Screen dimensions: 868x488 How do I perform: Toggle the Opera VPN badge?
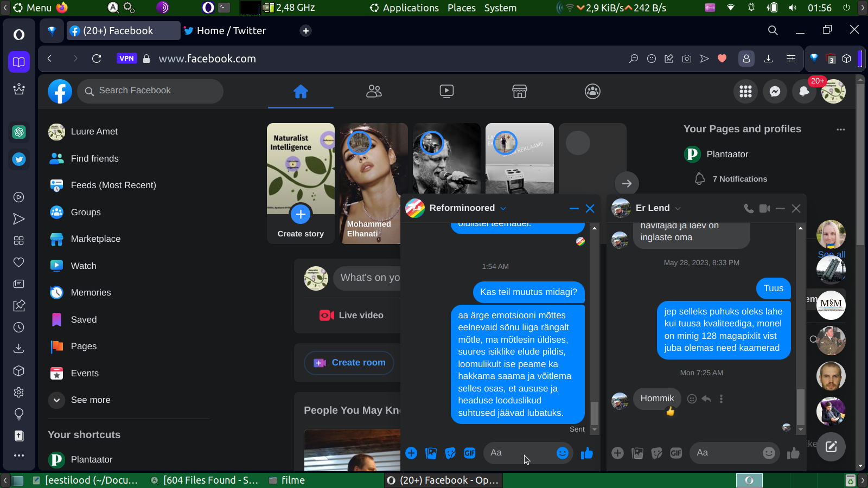(x=126, y=59)
